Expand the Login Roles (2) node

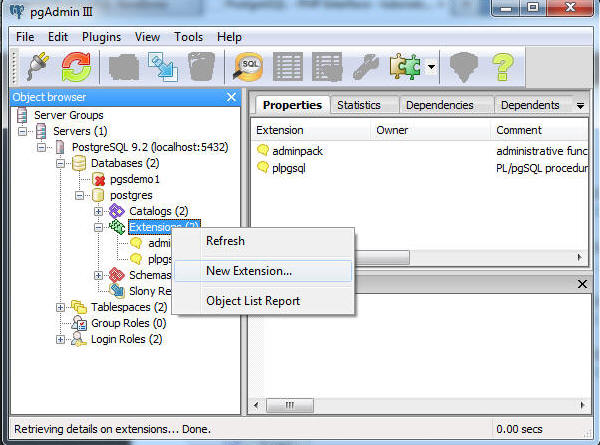(x=60, y=339)
